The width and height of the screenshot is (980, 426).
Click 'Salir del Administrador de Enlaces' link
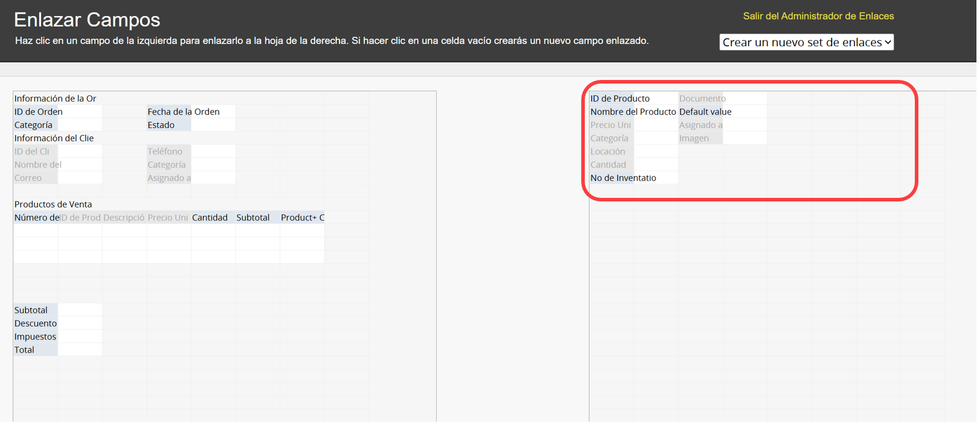pos(818,16)
